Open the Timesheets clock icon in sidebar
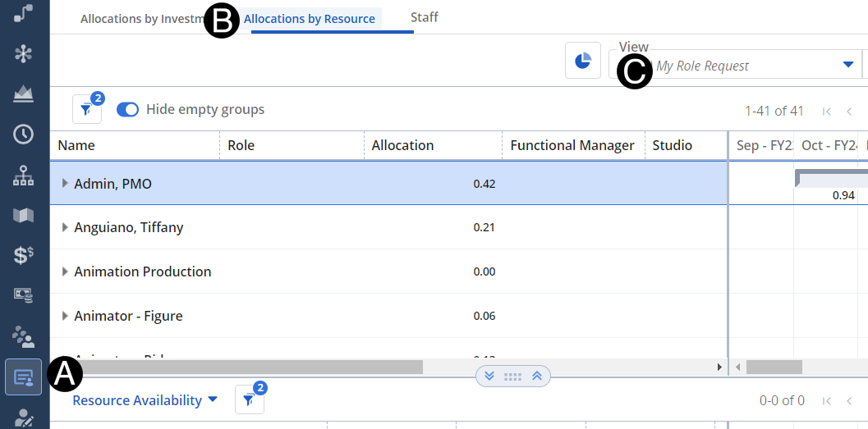This screenshot has width=868, height=429. [x=24, y=135]
